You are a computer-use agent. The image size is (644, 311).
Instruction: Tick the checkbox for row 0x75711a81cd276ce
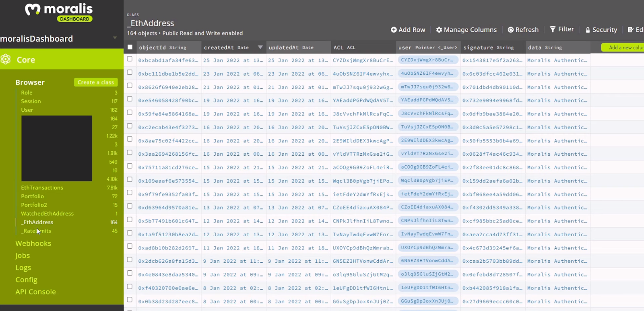130,166
